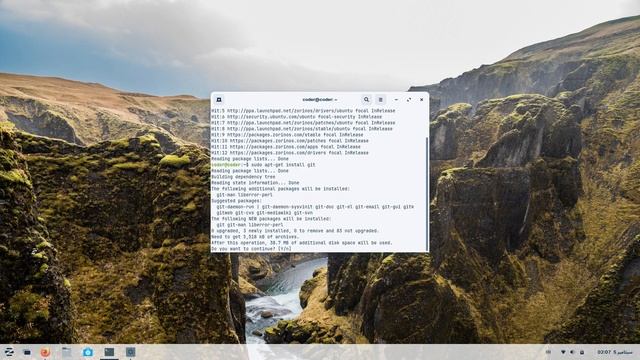Click the show desktop taskbar icon
This screenshot has width=640, height=360.
[x=27, y=352]
